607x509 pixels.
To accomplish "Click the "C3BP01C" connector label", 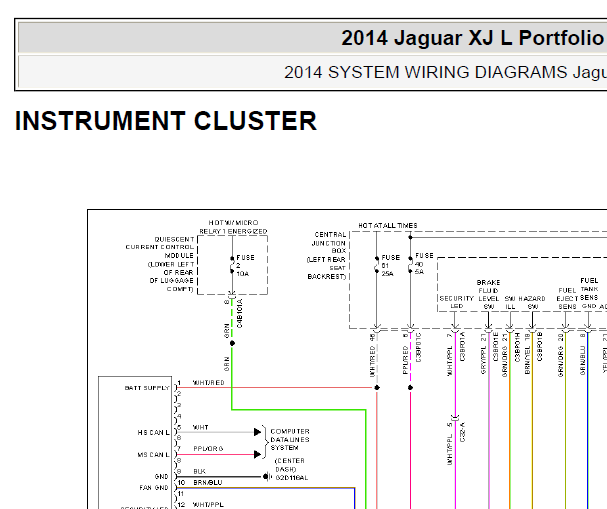I will coord(418,347).
